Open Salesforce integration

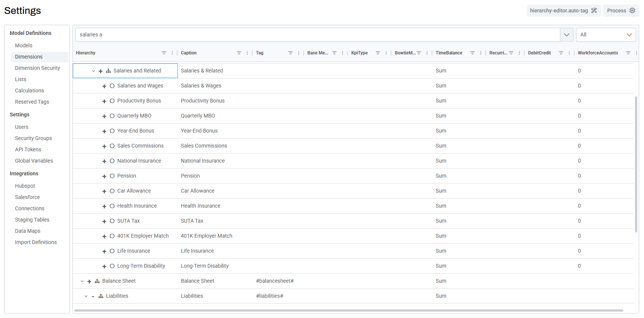pos(27,197)
